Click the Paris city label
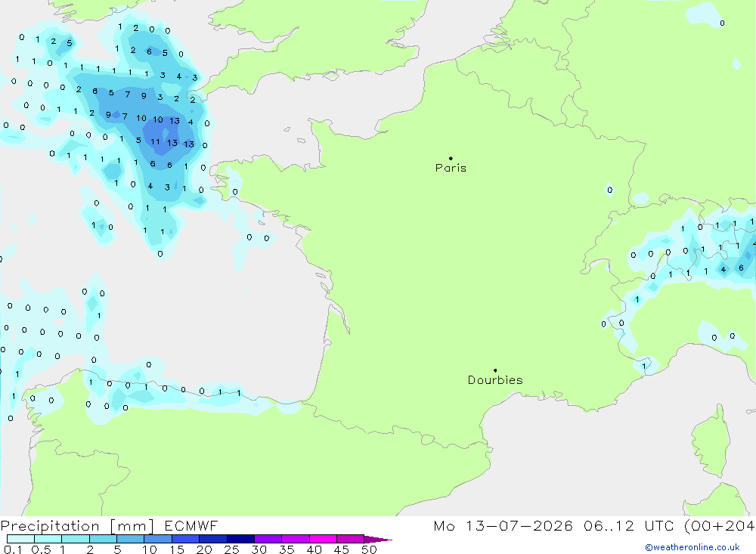756x554 pixels. tap(451, 168)
